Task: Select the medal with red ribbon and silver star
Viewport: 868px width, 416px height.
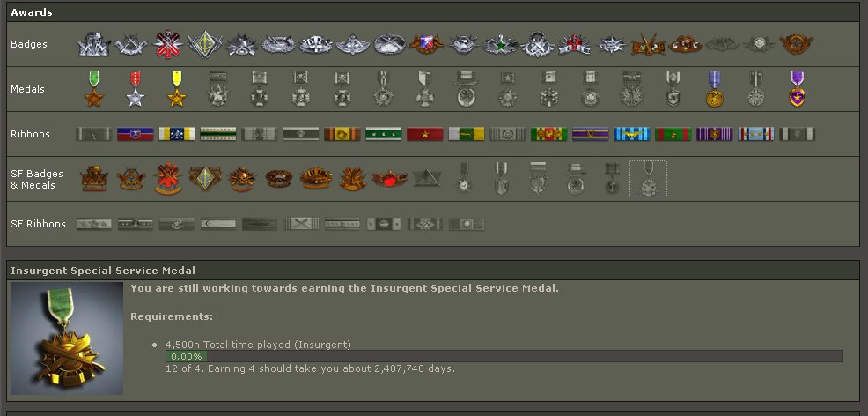Action: tap(136, 89)
